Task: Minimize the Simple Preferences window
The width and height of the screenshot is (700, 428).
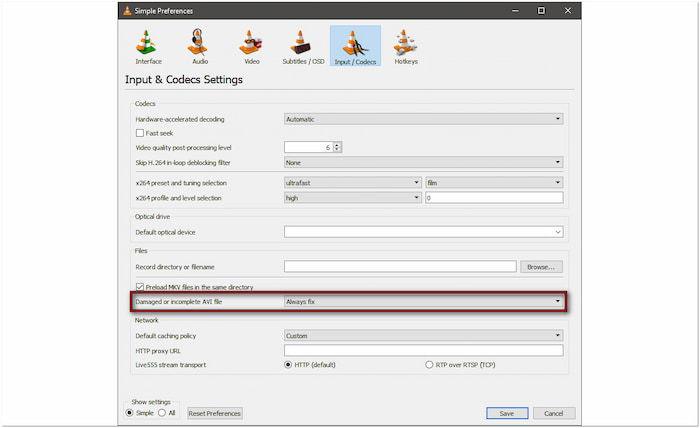Action: tap(515, 11)
